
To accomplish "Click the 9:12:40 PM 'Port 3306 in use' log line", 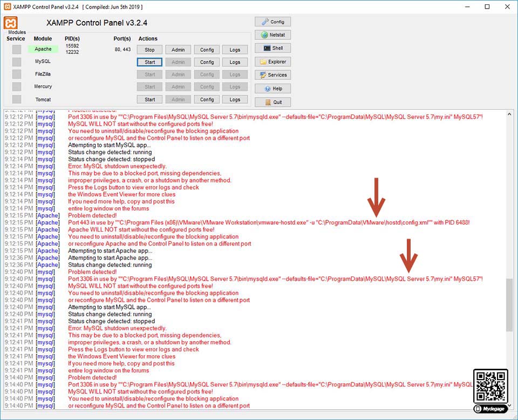I will tap(275, 279).
